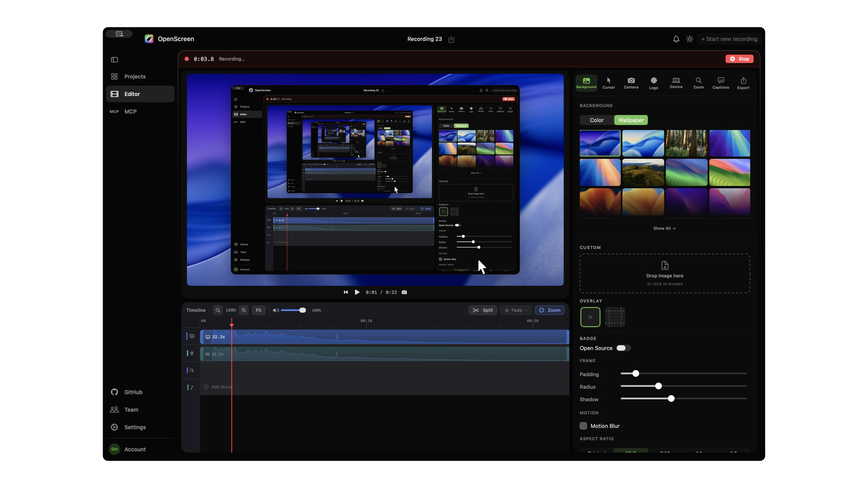Open the Editor section
Viewport: 868px width, 488px height.
pos(140,94)
